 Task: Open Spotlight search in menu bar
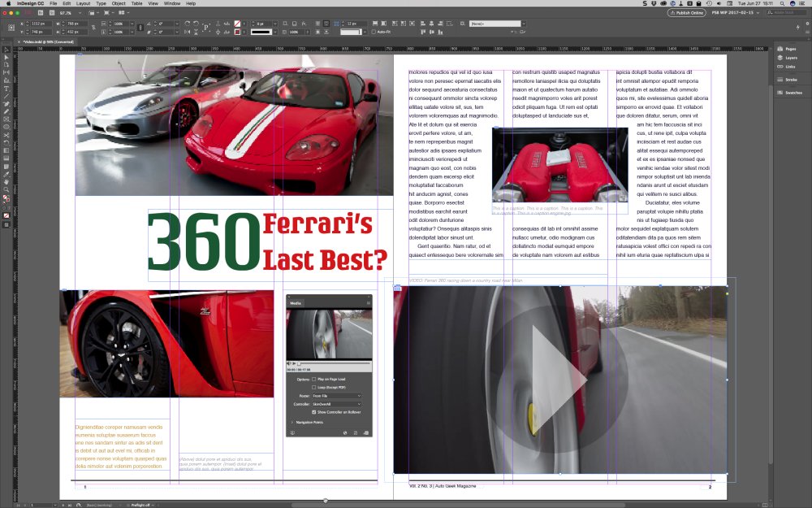tap(783, 3)
